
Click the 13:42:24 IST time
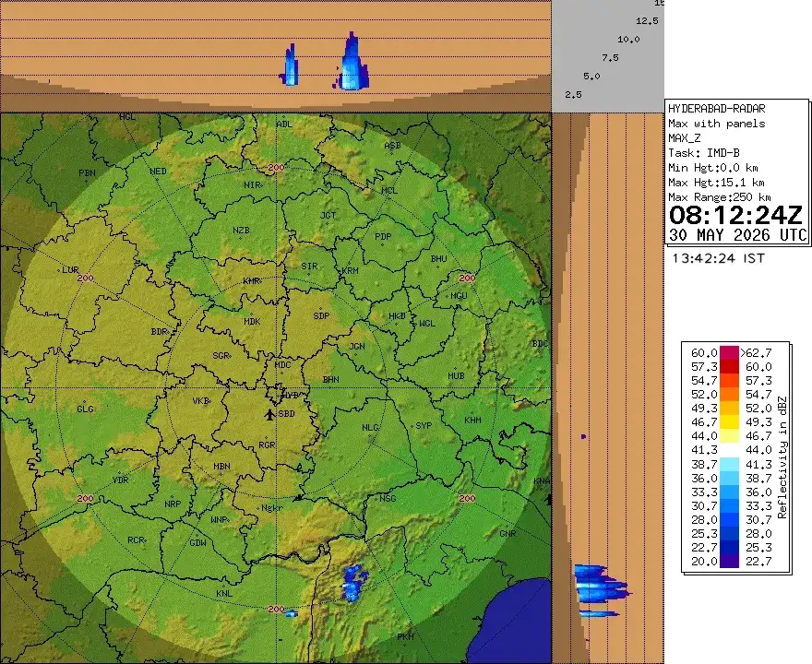tap(718, 258)
